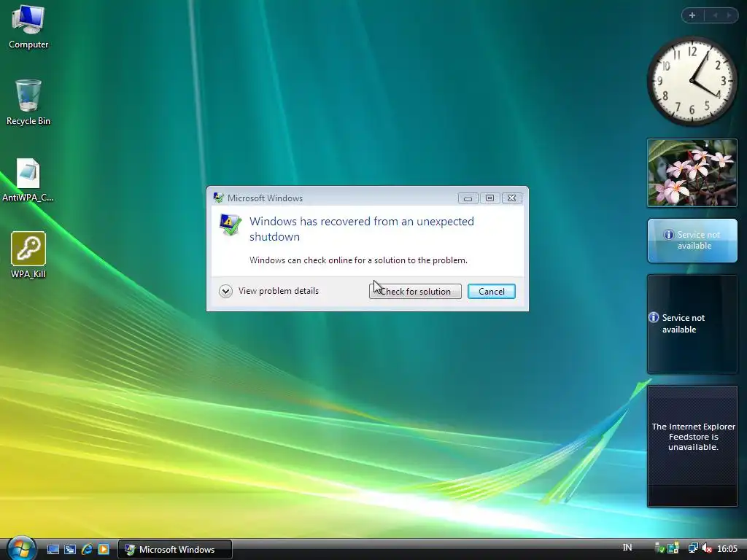Click the flower slideshow gadget picture
Viewport: 747px width, 560px height.
(692, 173)
